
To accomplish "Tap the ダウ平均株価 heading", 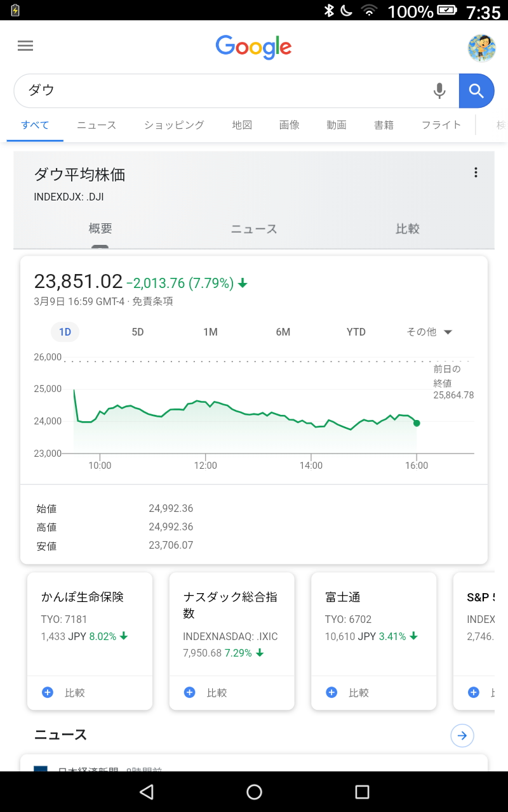I will click(x=79, y=175).
